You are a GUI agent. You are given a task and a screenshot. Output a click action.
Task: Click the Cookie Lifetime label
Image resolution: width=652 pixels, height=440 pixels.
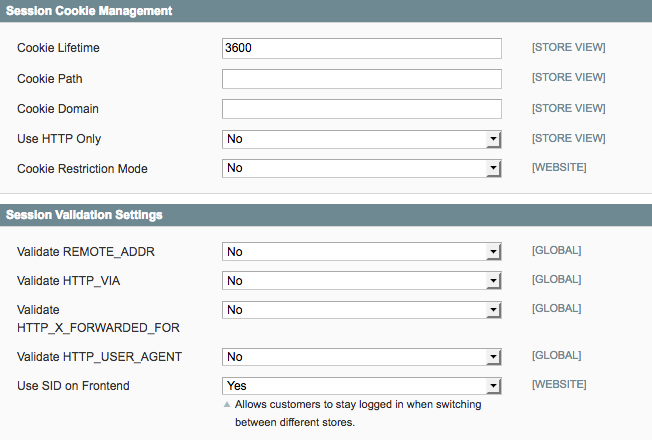58,48
